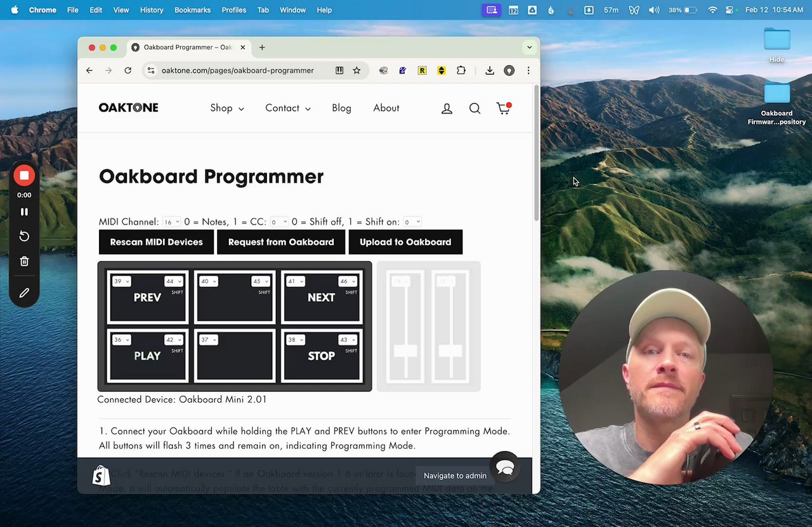The height and width of the screenshot is (527, 812).
Task: Open the Bookmarks menu
Action: click(192, 10)
